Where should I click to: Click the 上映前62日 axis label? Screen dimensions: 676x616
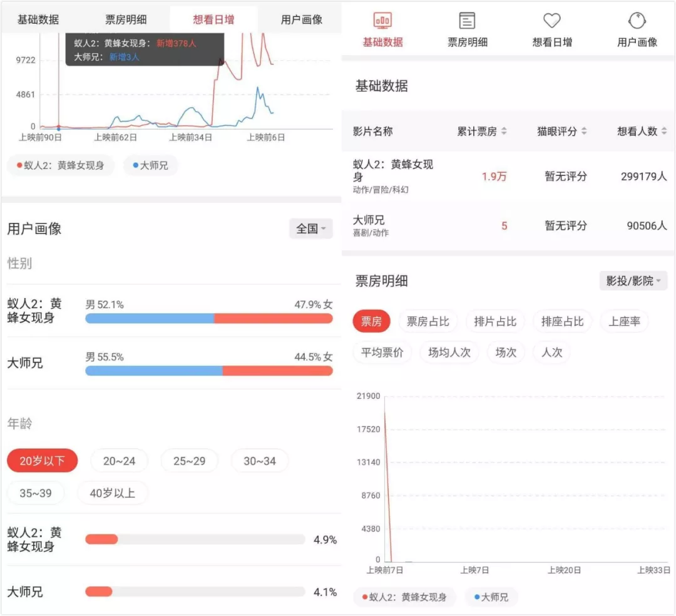click(116, 138)
